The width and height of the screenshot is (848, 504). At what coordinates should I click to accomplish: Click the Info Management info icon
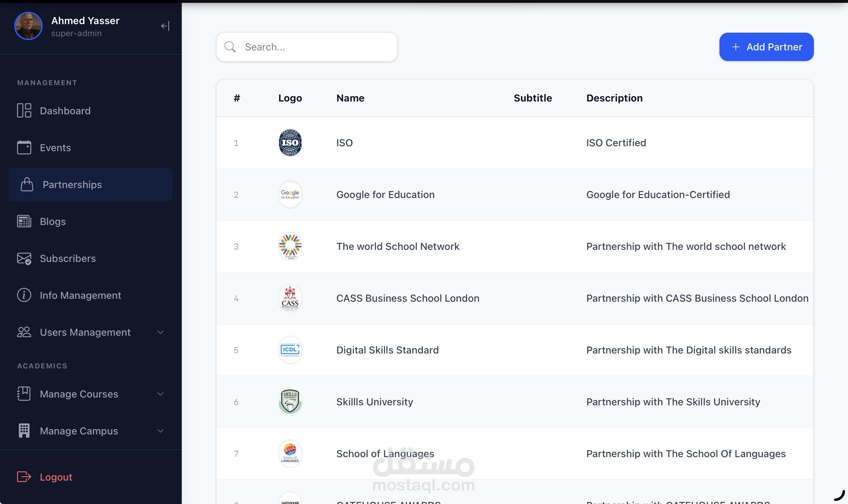(x=24, y=295)
